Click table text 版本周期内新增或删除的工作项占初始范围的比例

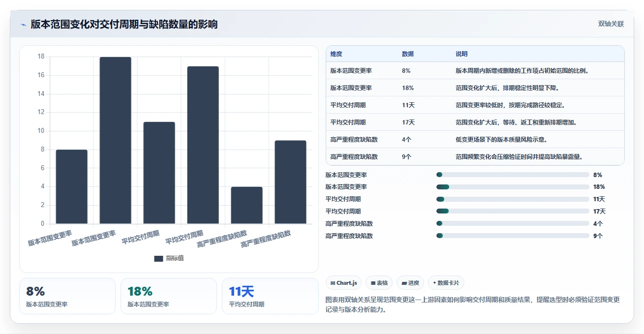pyautogui.click(x=522, y=70)
